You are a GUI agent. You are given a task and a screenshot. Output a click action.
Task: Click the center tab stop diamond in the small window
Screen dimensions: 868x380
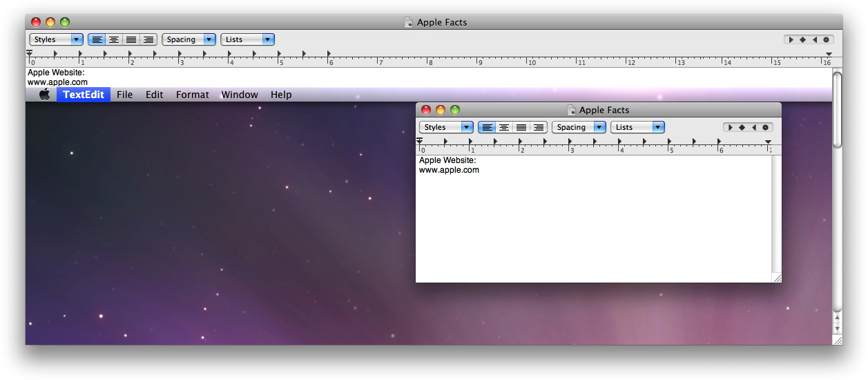point(742,128)
